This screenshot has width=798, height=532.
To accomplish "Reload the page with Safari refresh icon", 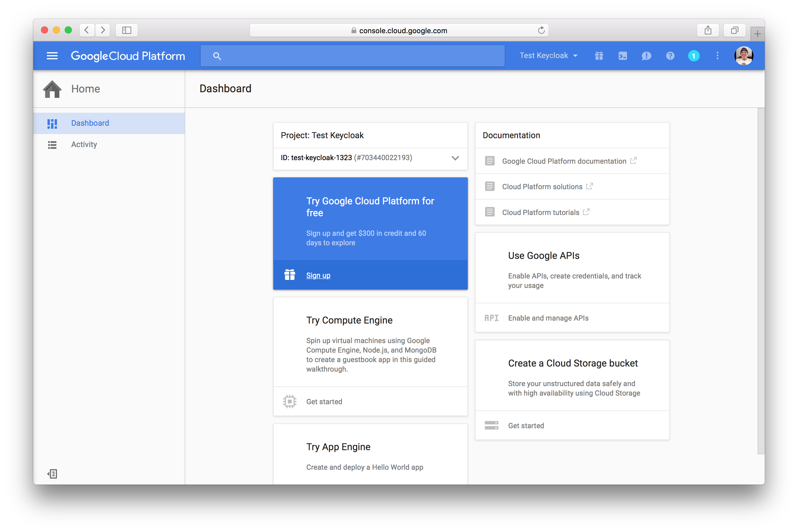I will coord(541,30).
